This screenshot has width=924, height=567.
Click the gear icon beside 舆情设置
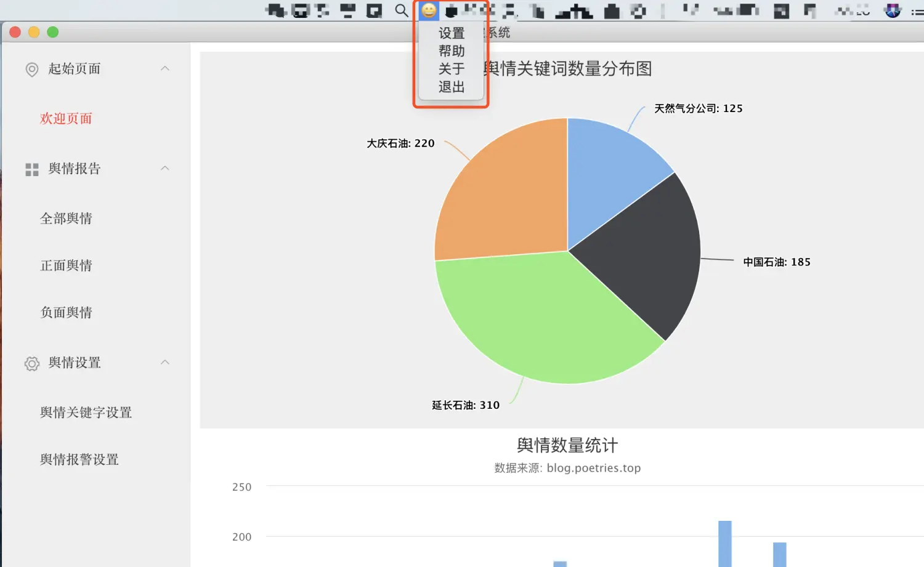[32, 364]
